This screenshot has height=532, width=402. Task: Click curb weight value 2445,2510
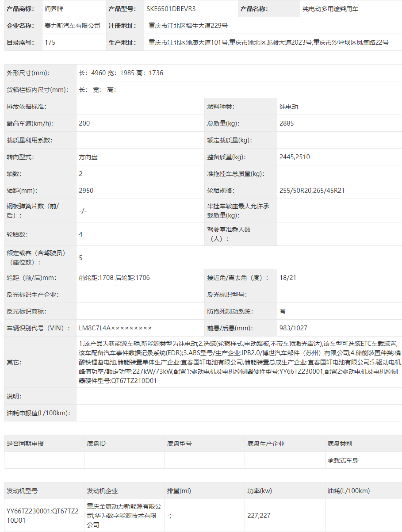295,157
